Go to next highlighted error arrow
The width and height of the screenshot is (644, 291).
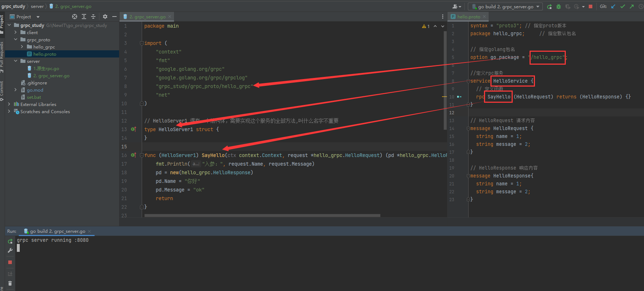tap(443, 26)
